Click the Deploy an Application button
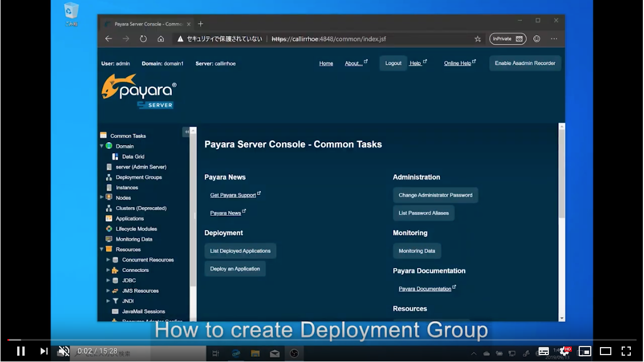 coord(235,269)
